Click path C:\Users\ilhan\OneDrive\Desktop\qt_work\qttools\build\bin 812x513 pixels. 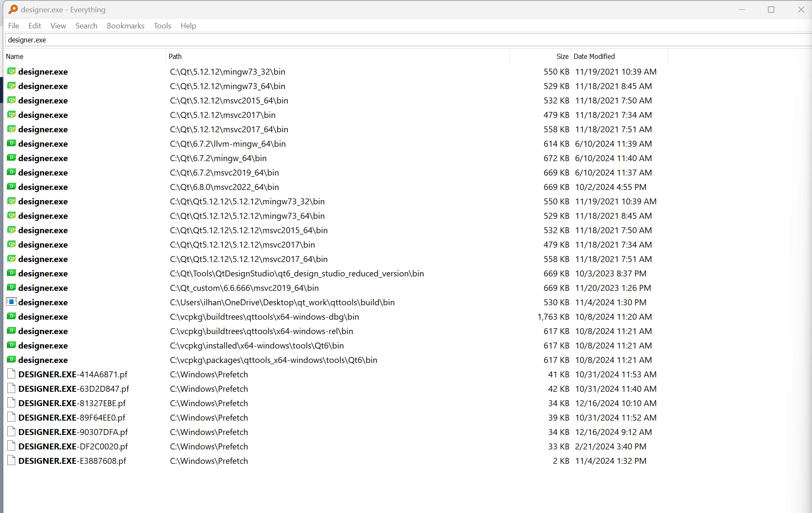coord(282,302)
